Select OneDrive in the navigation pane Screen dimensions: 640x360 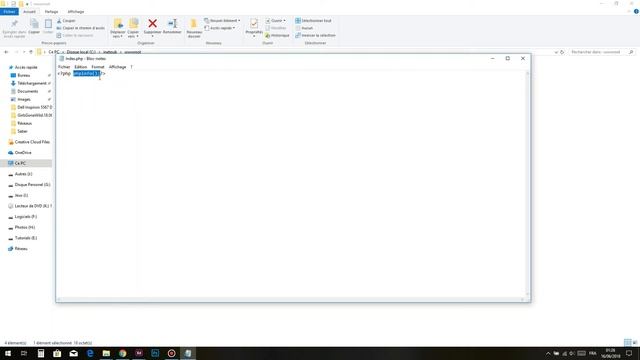click(23, 152)
